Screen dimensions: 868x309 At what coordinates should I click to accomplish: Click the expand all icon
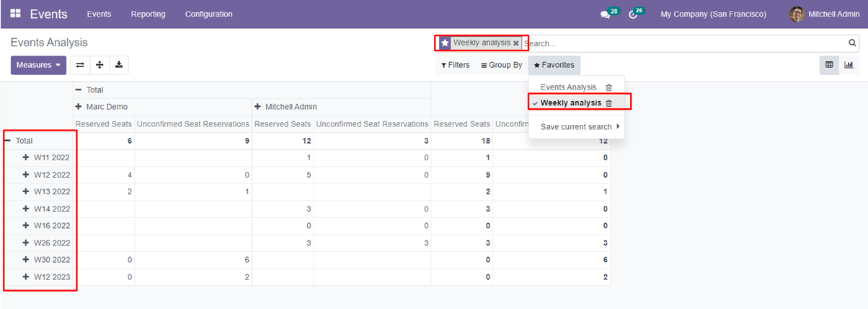point(99,65)
